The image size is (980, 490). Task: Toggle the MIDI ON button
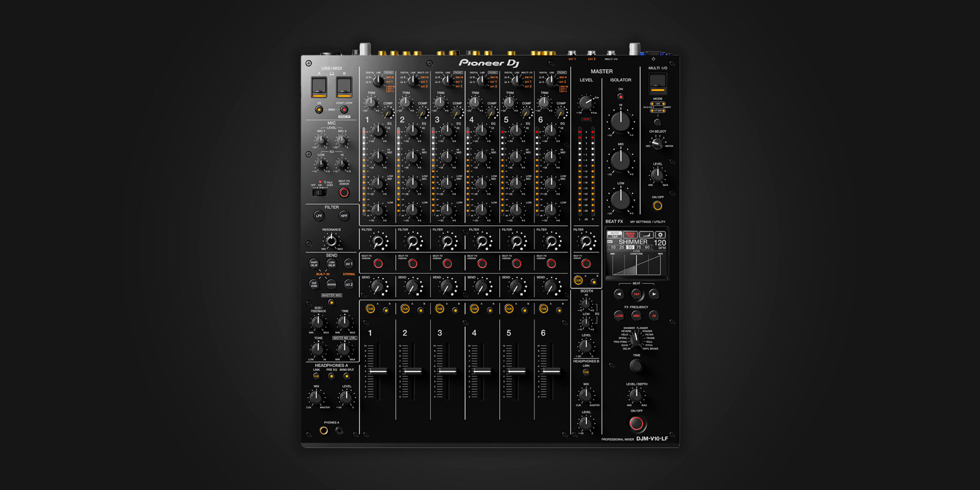click(319, 109)
